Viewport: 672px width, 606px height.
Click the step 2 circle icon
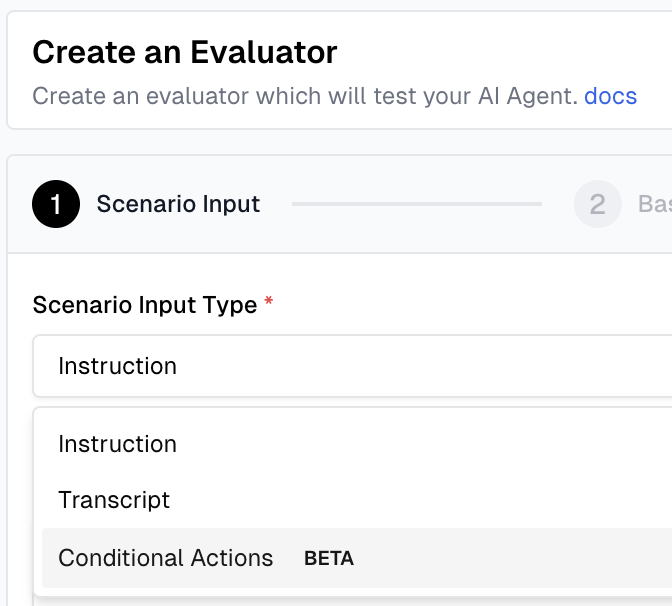(597, 204)
